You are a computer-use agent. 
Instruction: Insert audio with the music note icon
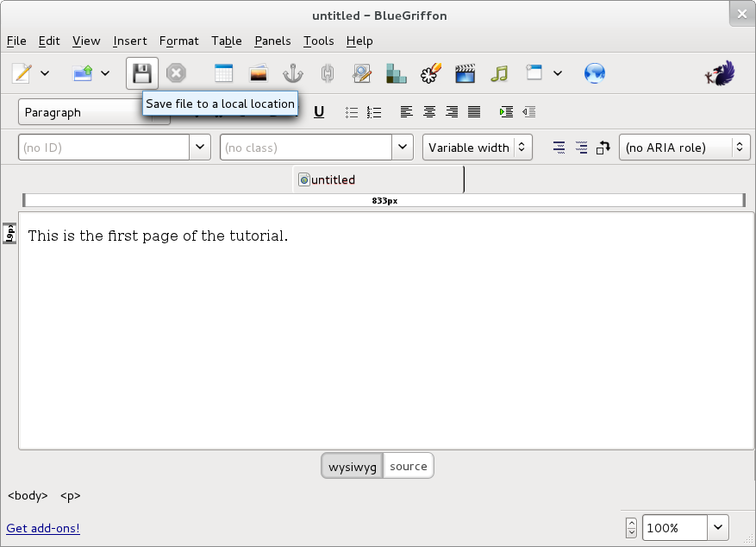click(499, 73)
